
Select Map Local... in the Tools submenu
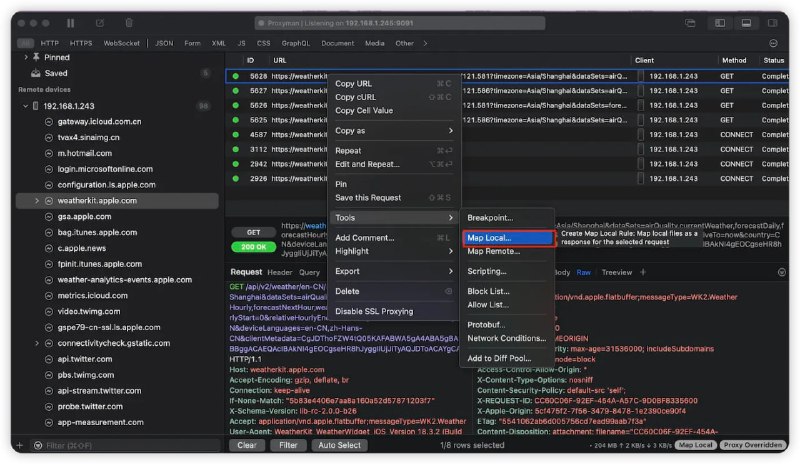(508, 238)
